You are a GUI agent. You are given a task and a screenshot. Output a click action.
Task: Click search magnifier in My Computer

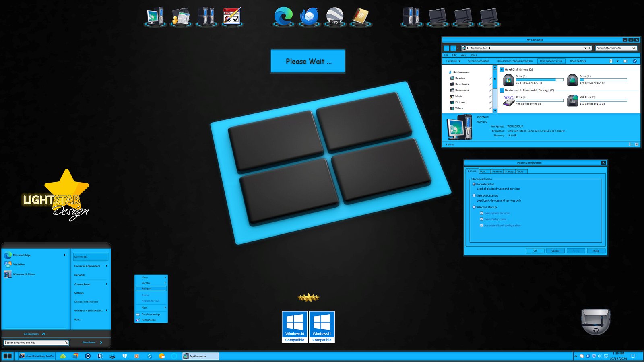point(634,48)
